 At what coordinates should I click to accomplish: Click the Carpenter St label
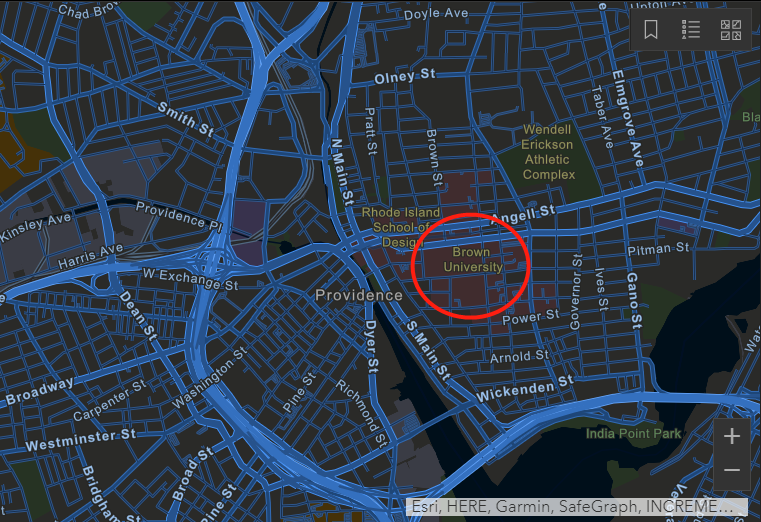click(x=110, y=400)
